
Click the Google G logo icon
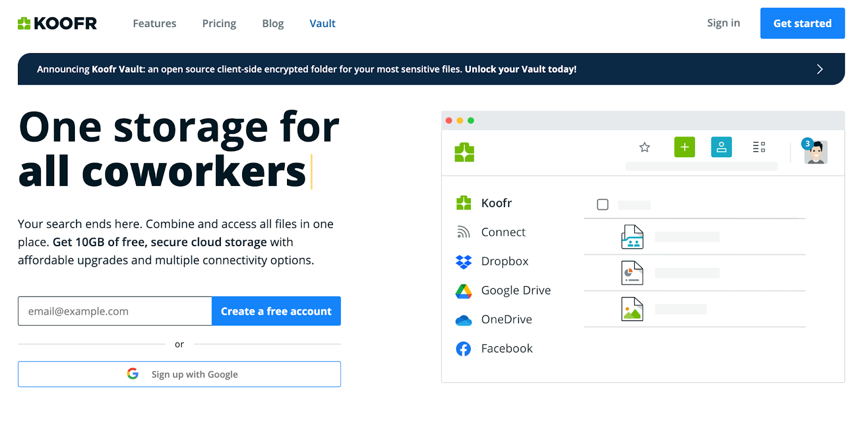click(x=133, y=374)
